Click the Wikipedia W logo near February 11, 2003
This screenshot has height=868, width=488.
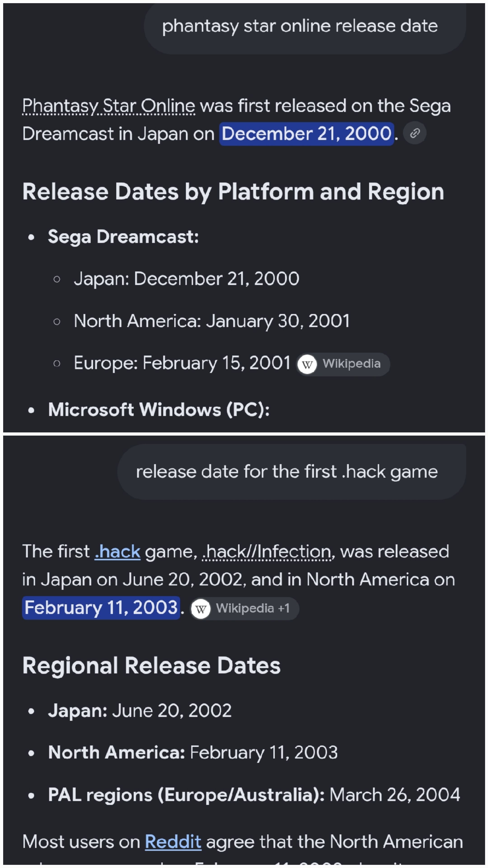(201, 609)
